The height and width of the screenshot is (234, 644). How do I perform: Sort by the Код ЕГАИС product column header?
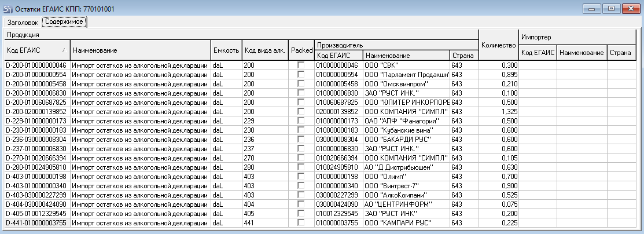pos(36,50)
